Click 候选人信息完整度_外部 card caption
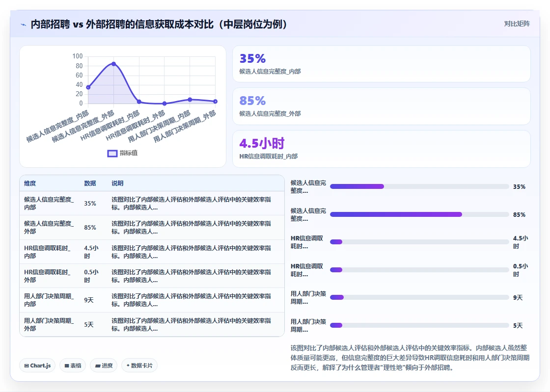Viewport: 550px width, 392px height. pyautogui.click(x=270, y=113)
